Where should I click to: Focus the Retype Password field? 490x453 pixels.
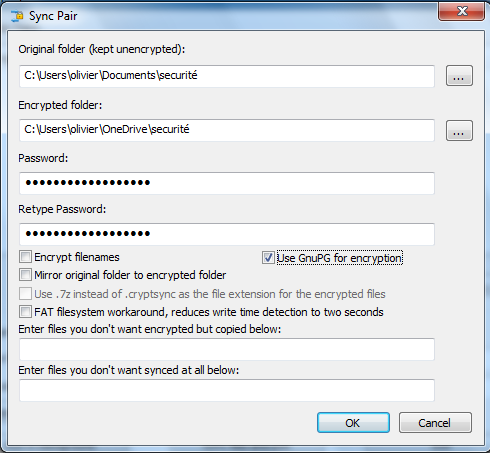click(227, 234)
